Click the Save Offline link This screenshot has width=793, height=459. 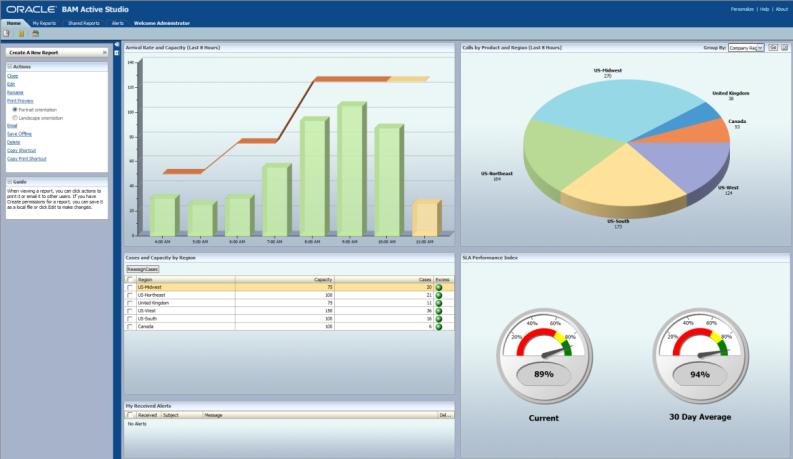click(x=19, y=134)
